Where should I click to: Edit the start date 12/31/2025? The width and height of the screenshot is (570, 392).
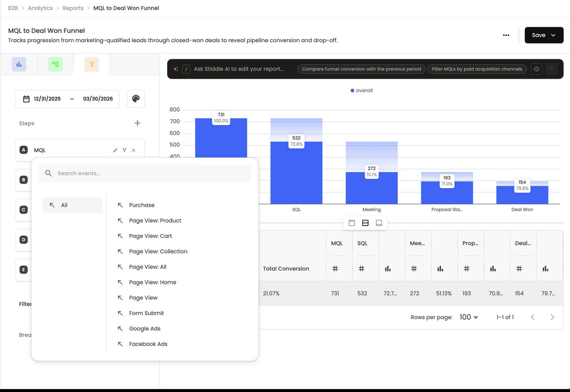[x=47, y=99]
